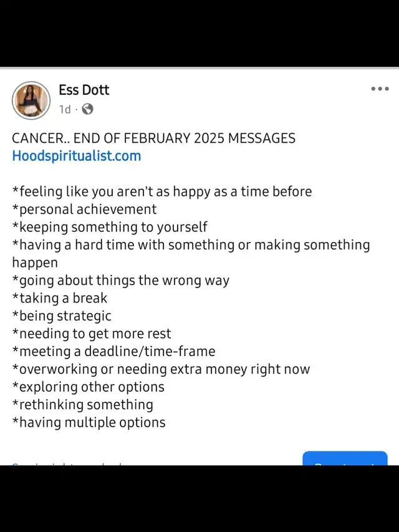Click the Ess Dott author name
This screenshot has height=532, width=399.
click(84, 90)
